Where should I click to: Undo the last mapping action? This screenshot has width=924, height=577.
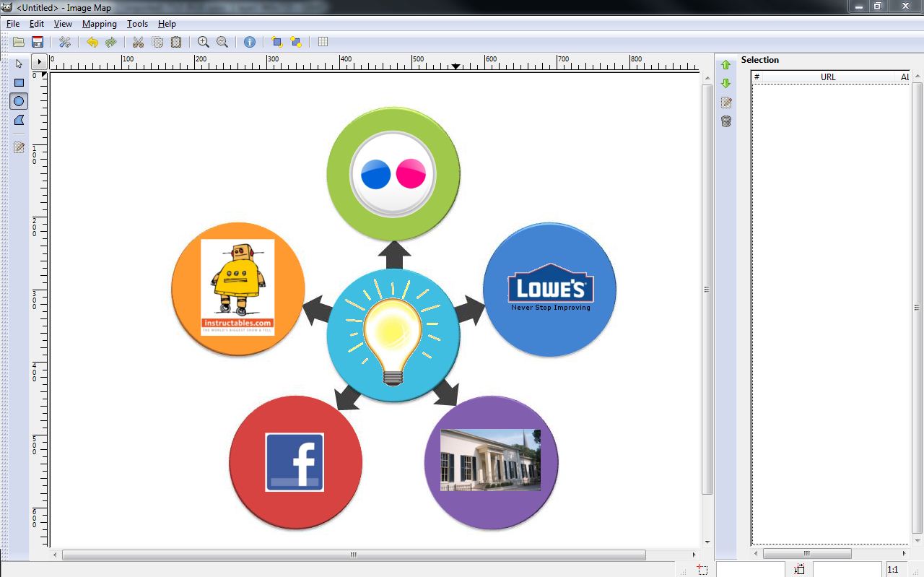coord(92,42)
